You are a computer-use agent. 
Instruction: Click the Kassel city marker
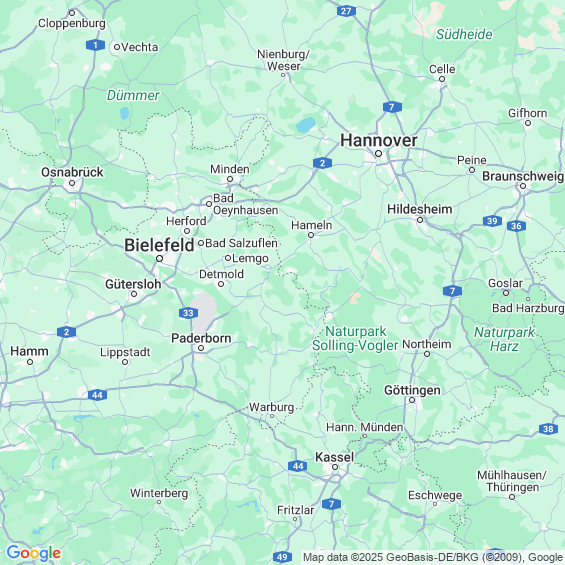tap(335, 467)
